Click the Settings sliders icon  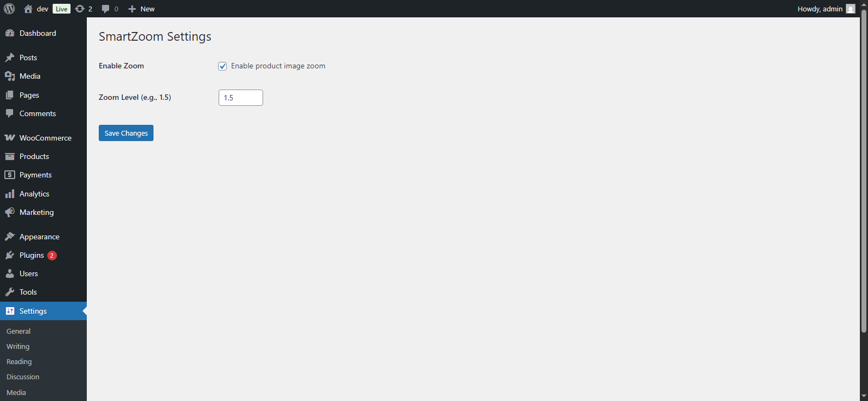tap(10, 311)
